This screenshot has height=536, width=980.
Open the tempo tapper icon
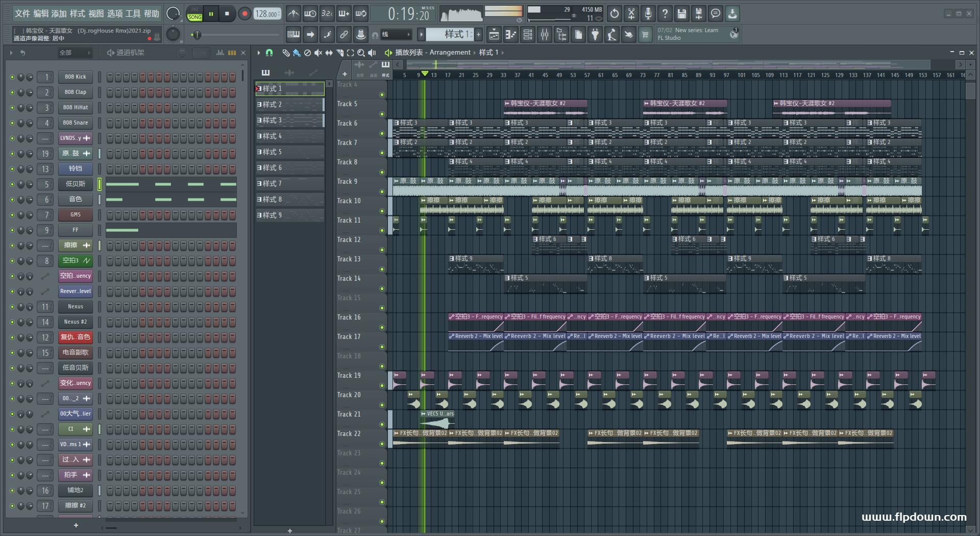click(x=612, y=35)
